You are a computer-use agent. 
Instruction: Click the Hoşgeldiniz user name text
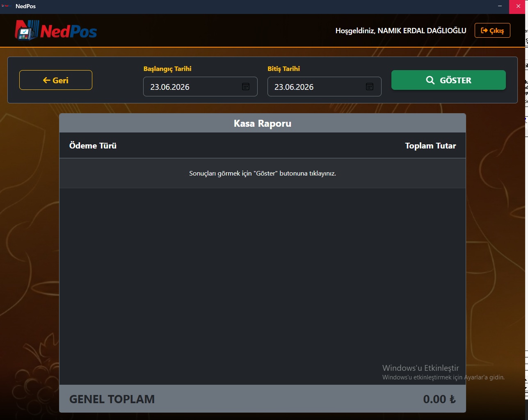[x=401, y=30]
